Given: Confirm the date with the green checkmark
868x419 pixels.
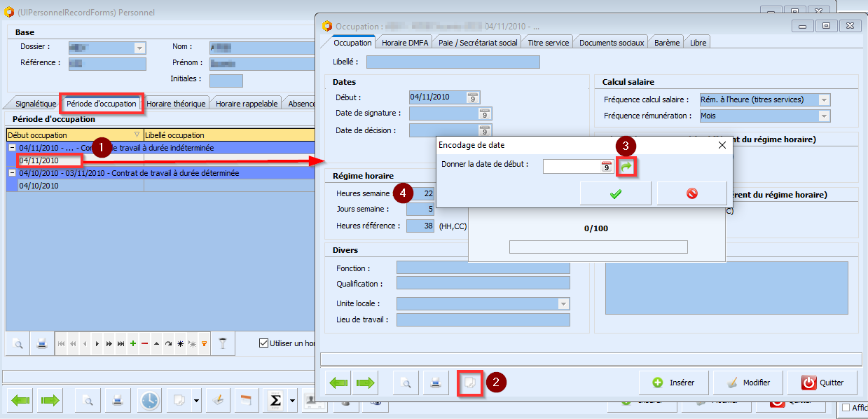Looking at the screenshot, I should click(x=615, y=193).
